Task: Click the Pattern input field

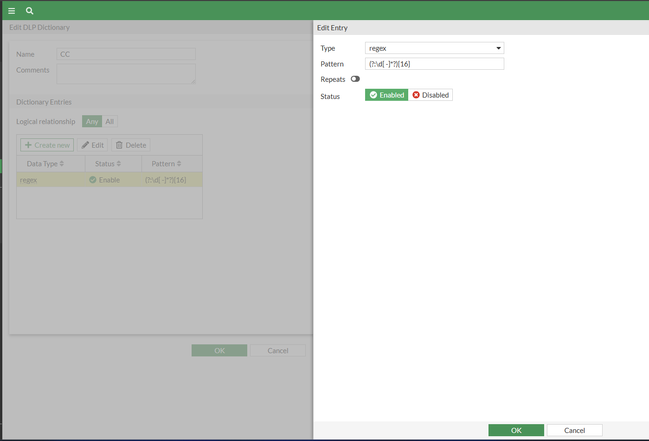Action: point(434,64)
